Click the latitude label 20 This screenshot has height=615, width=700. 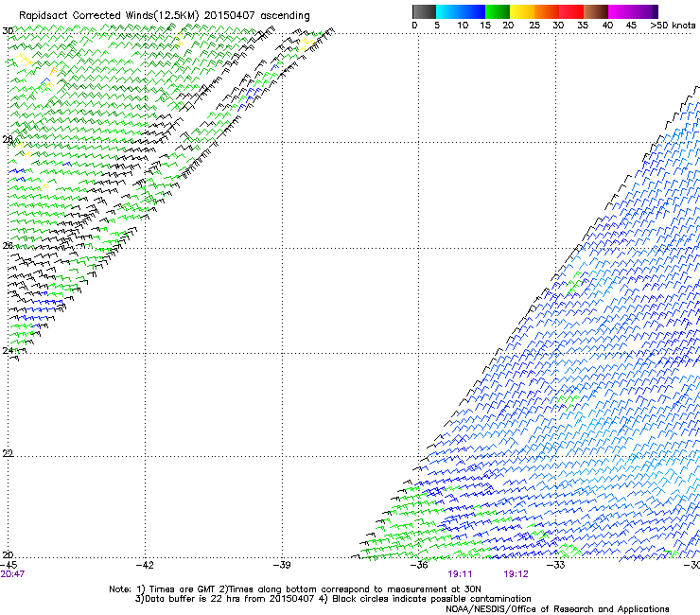pos(8,555)
